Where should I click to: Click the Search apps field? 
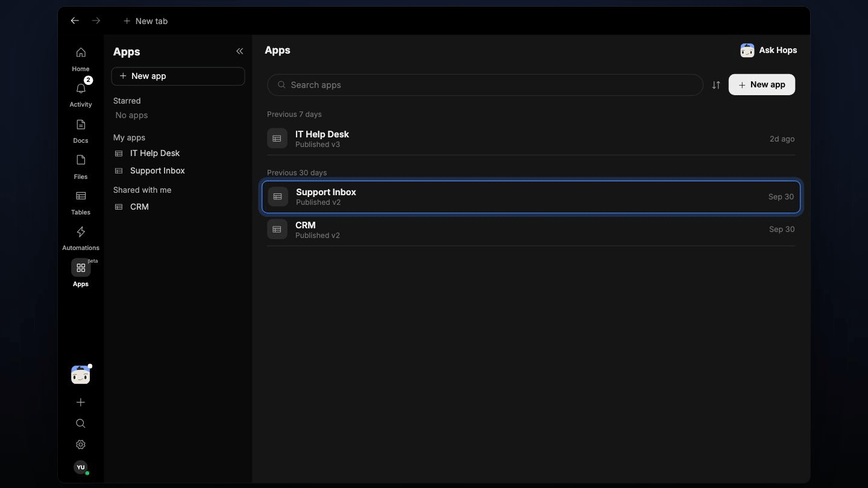[485, 85]
